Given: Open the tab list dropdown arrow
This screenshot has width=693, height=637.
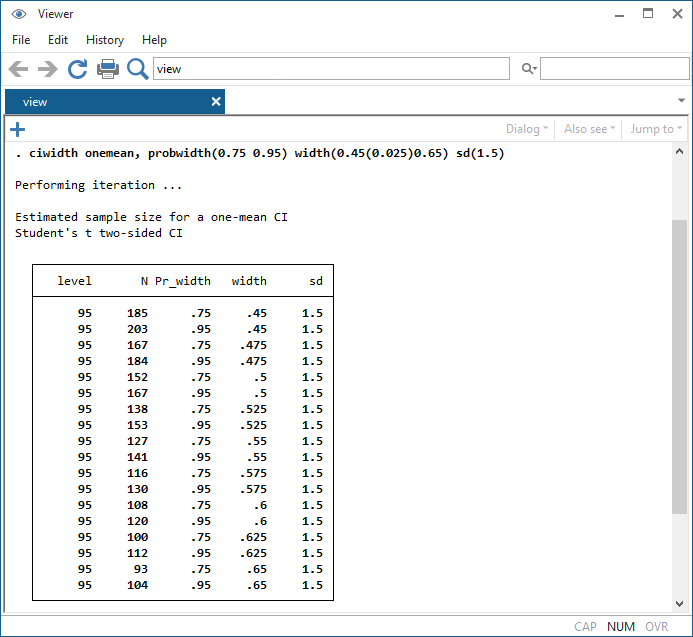Looking at the screenshot, I should point(681,100).
